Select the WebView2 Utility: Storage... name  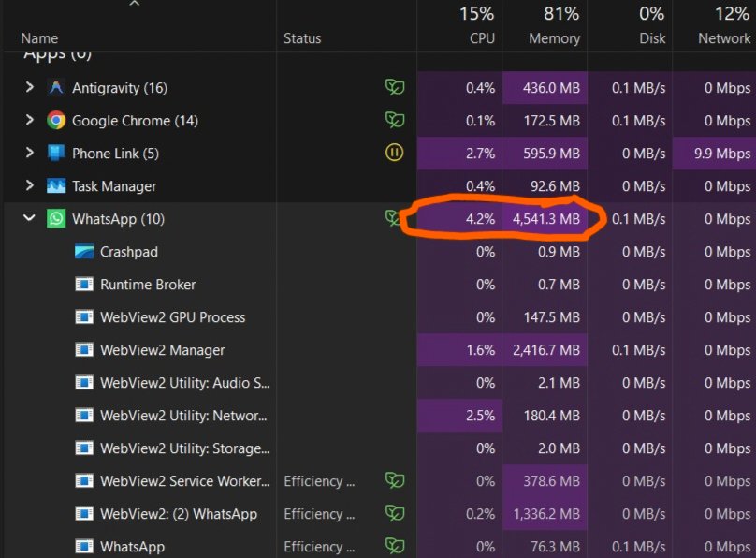(x=185, y=449)
